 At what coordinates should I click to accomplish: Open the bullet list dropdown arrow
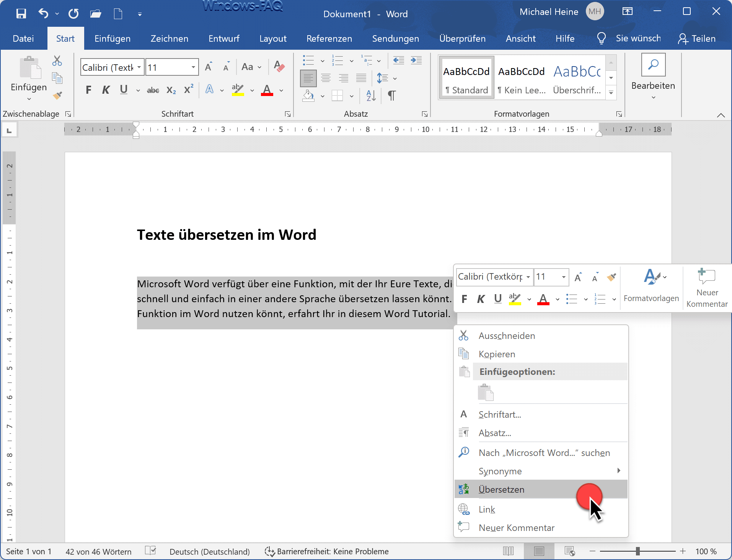point(322,61)
